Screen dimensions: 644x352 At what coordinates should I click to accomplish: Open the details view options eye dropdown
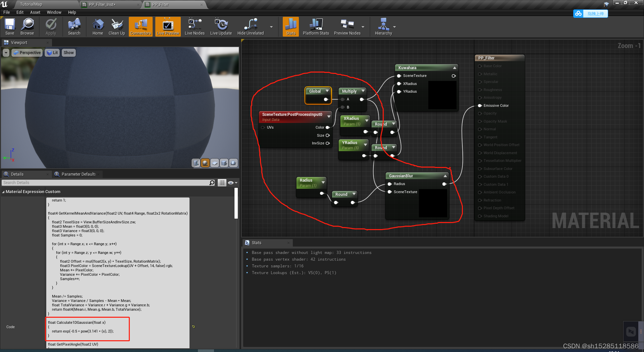click(232, 183)
